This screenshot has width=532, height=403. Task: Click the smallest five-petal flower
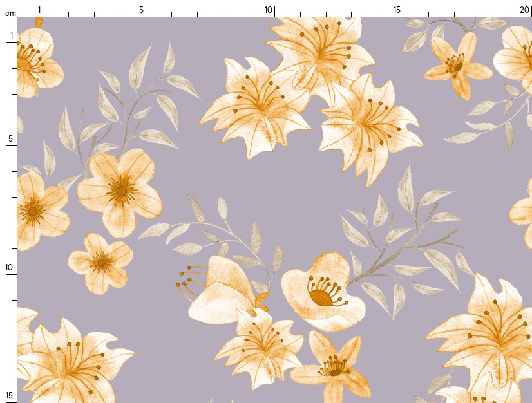100,263
